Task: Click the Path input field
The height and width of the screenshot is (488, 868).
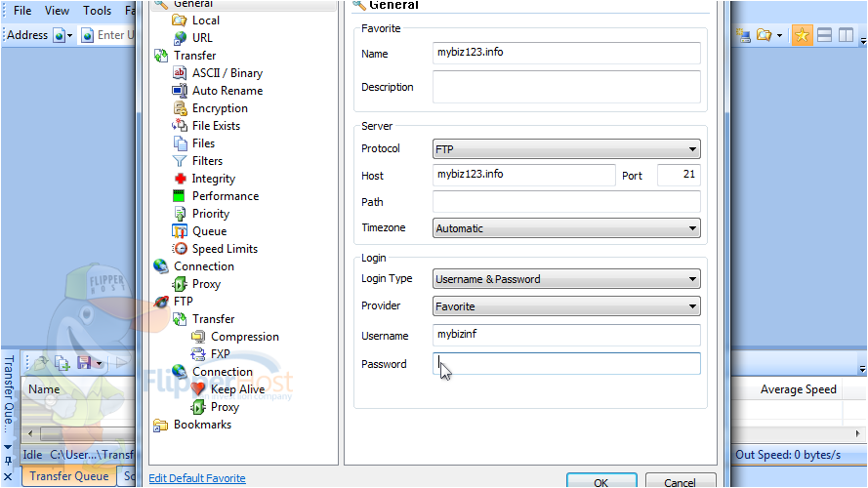Action: (x=566, y=201)
